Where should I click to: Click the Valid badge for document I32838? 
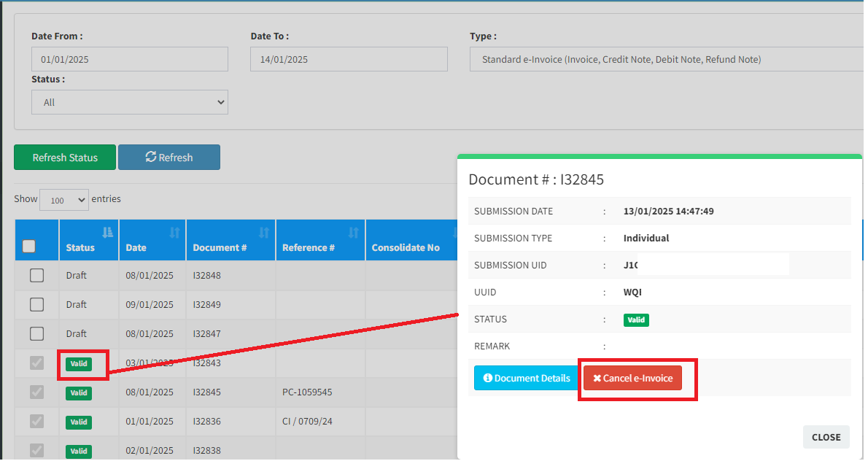coord(79,452)
